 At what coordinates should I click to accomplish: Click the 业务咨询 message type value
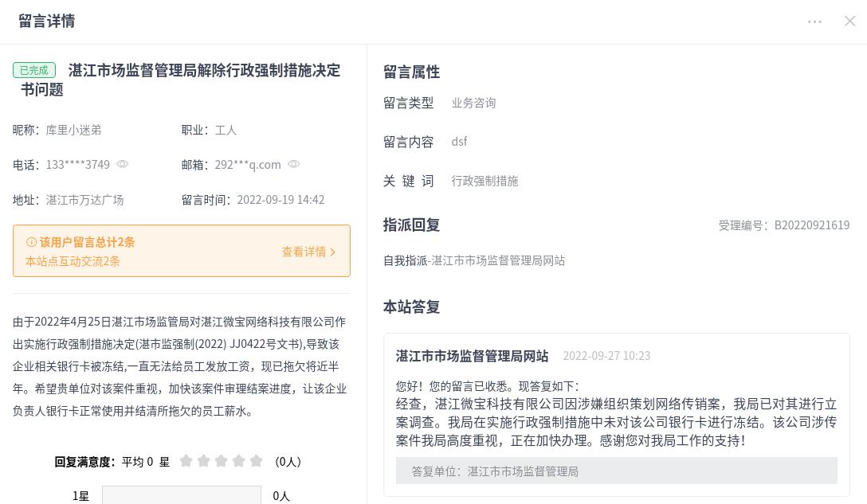473,103
